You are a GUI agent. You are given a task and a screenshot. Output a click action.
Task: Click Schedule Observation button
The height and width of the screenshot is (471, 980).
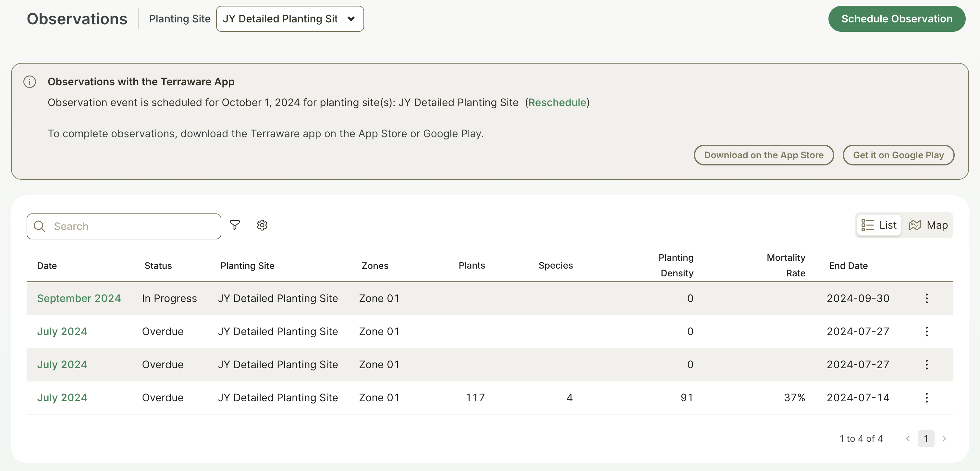tap(896, 18)
